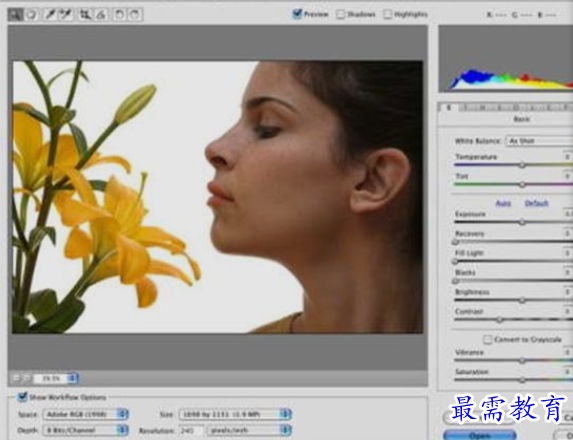
Task: Click the "Basic" panel title text
Action: click(521, 119)
